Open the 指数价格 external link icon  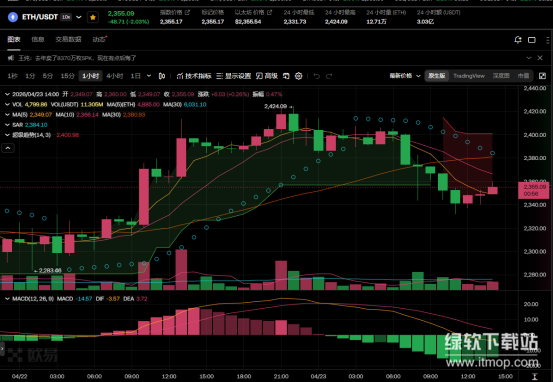click(187, 12)
